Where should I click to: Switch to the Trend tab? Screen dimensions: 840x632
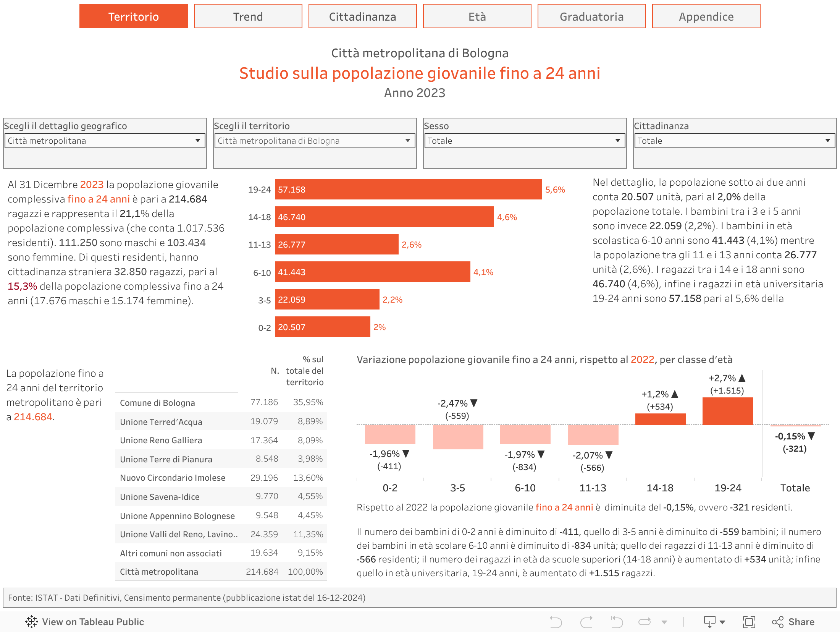(x=248, y=16)
